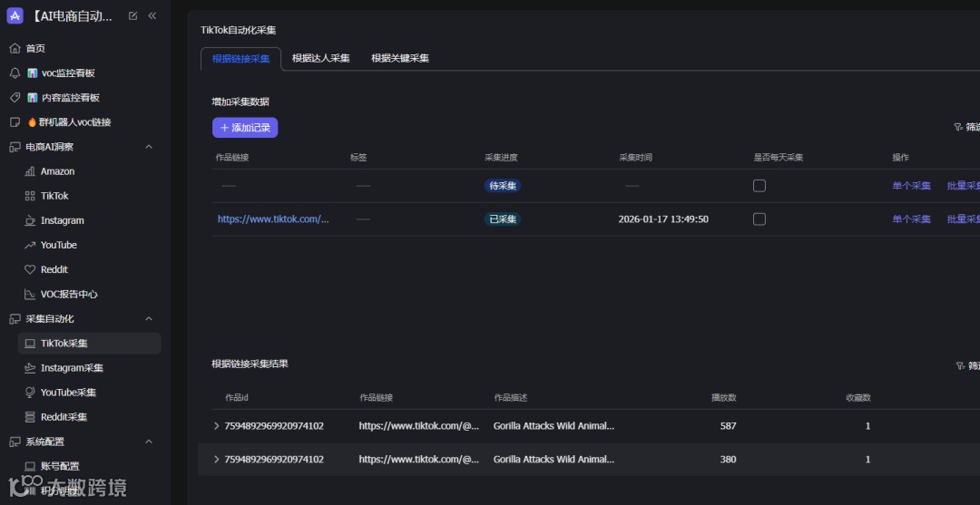Click the 采集自动化 section icon

(15, 319)
